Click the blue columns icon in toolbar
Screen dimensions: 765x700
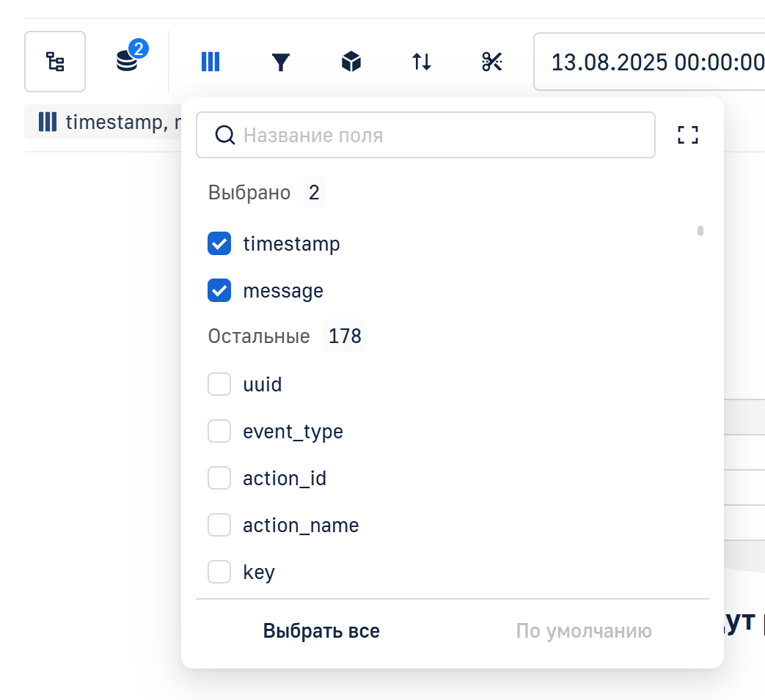click(211, 62)
